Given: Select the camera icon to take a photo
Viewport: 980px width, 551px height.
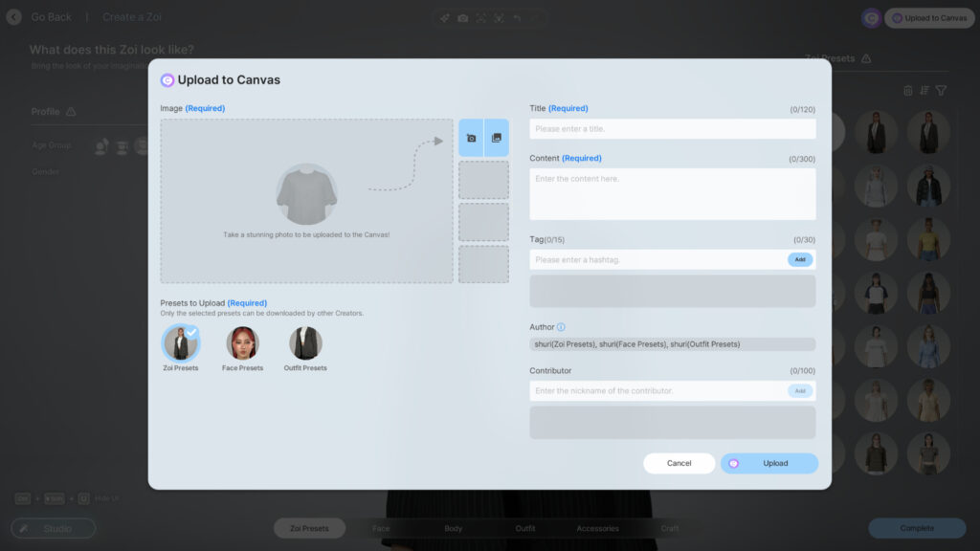Looking at the screenshot, I should pyautogui.click(x=473, y=137).
